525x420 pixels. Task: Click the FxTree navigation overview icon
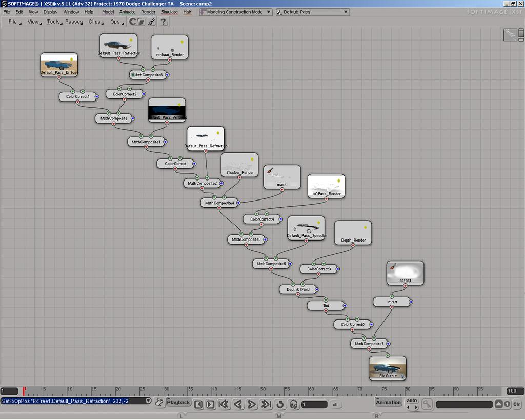[510, 35]
